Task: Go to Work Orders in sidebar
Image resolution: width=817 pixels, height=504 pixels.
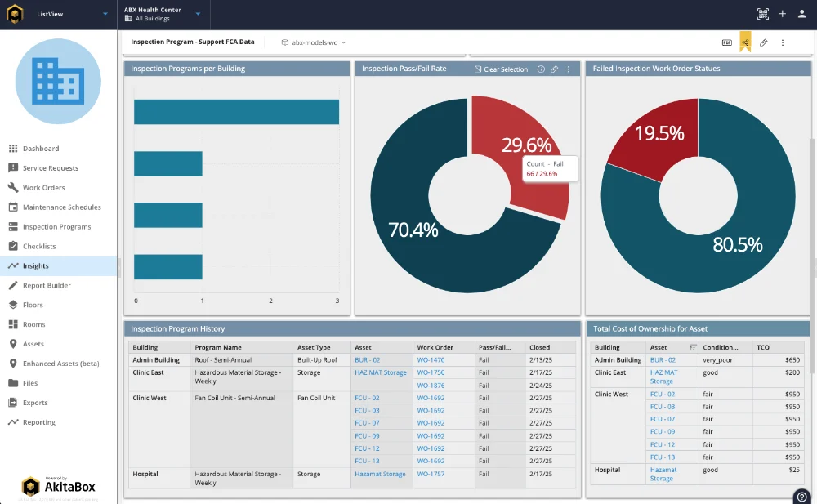Action: point(43,188)
